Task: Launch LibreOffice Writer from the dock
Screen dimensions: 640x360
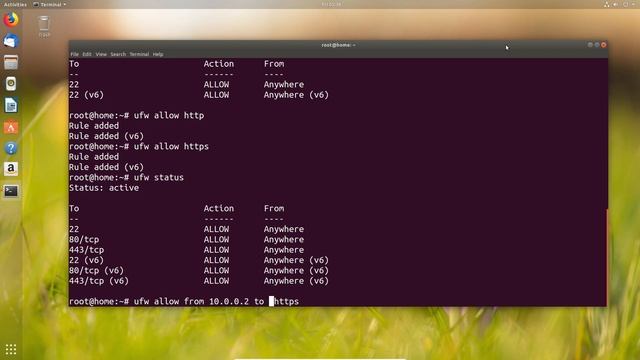Action: pos(11,105)
